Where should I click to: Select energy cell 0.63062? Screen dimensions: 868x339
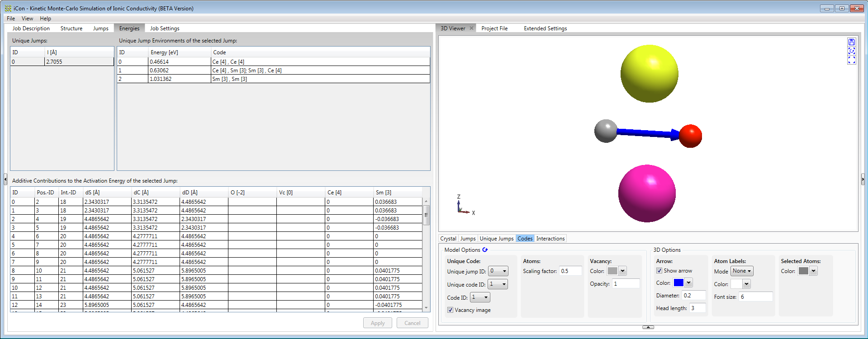click(x=180, y=70)
